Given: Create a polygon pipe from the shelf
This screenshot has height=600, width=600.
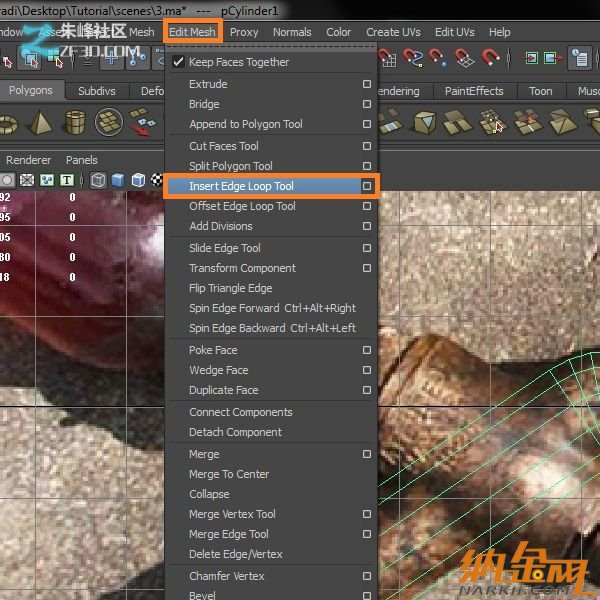Looking at the screenshot, I should pos(75,122).
